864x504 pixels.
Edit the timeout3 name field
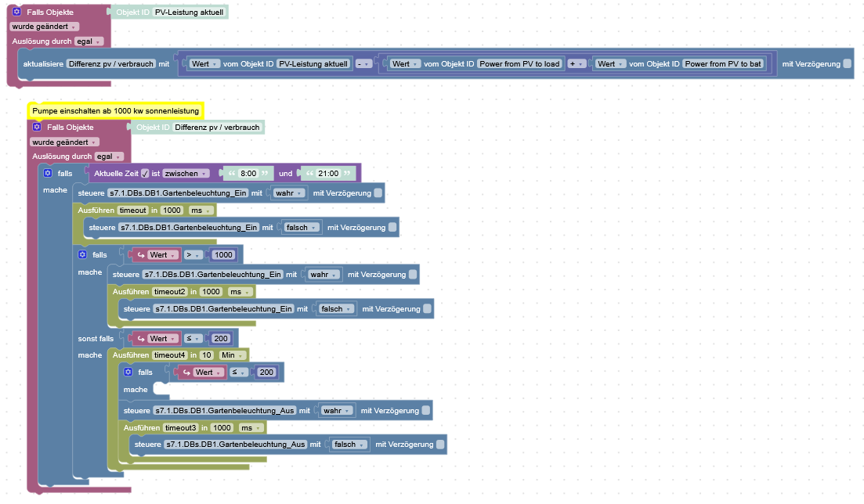click(x=180, y=428)
